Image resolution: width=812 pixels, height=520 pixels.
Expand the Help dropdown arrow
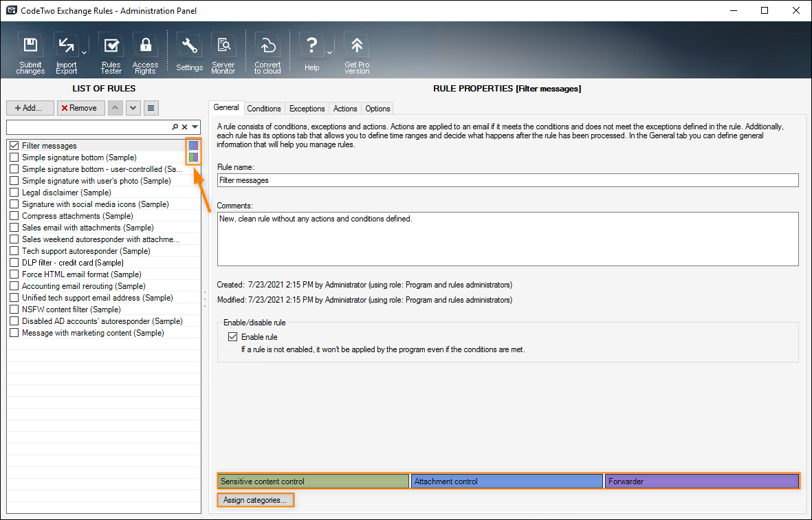click(329, 53)
